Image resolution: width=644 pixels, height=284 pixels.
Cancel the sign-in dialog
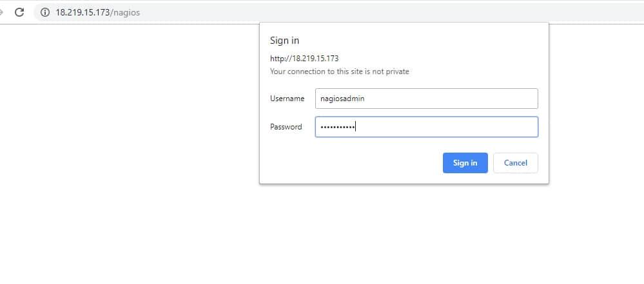tap(515, 163)
